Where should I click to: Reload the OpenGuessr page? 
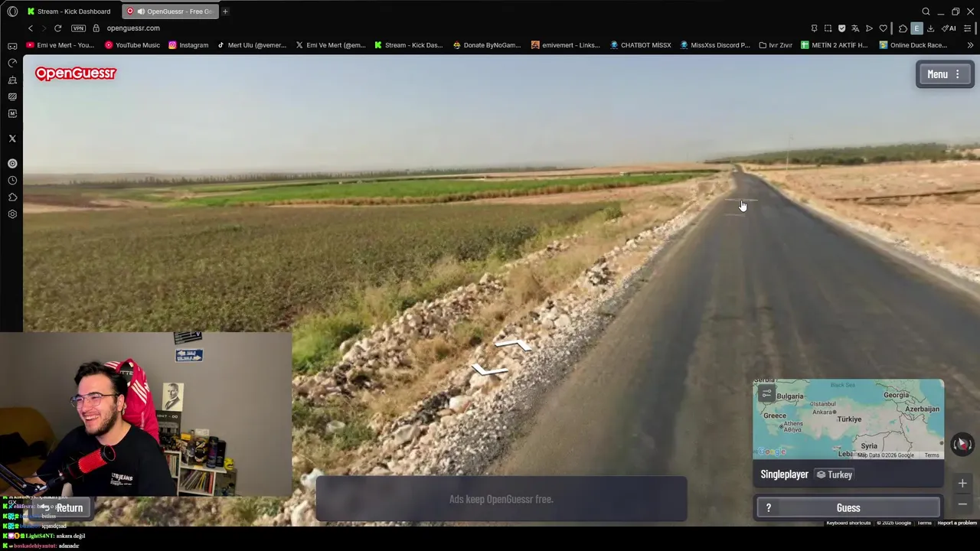click(57, 28)
